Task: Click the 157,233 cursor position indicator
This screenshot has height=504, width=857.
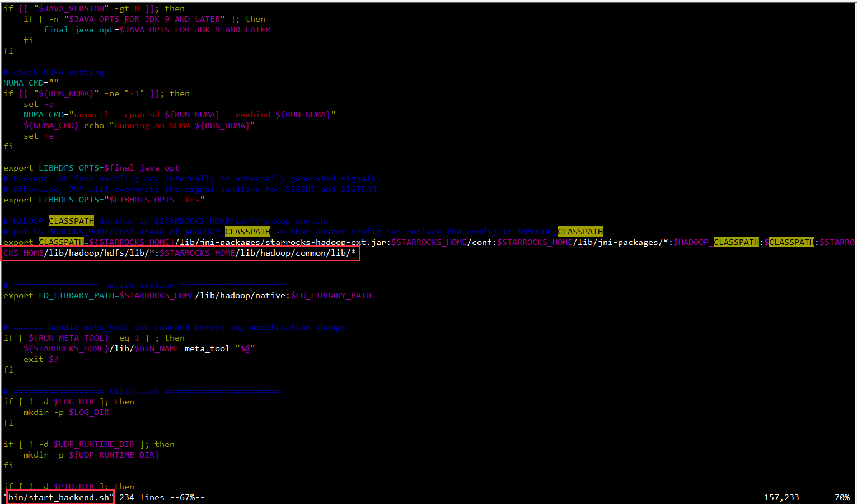Action: click(x=781, y=497)
